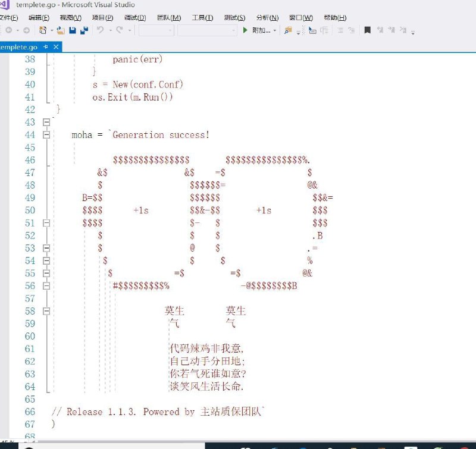This screenshot has height=449, width=476.
Task: Open the 附加 debug target dropdown
Action: tap(275, 31)
